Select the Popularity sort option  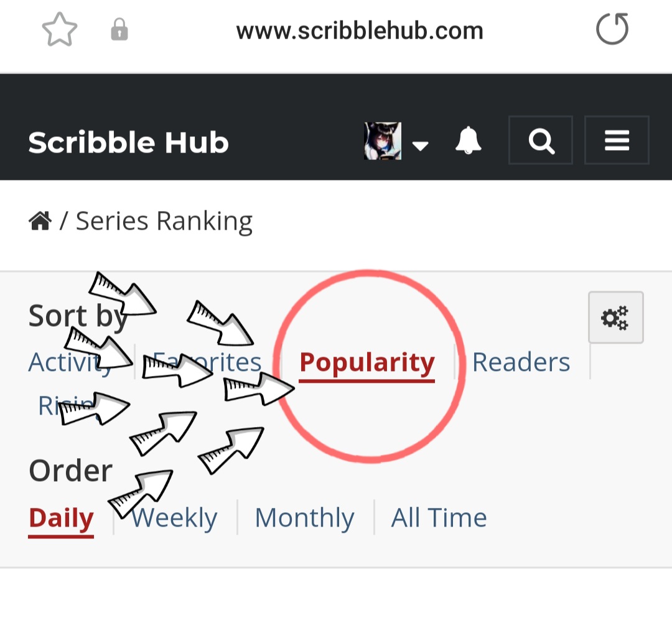pyautogui.click(x=366, y=362)
